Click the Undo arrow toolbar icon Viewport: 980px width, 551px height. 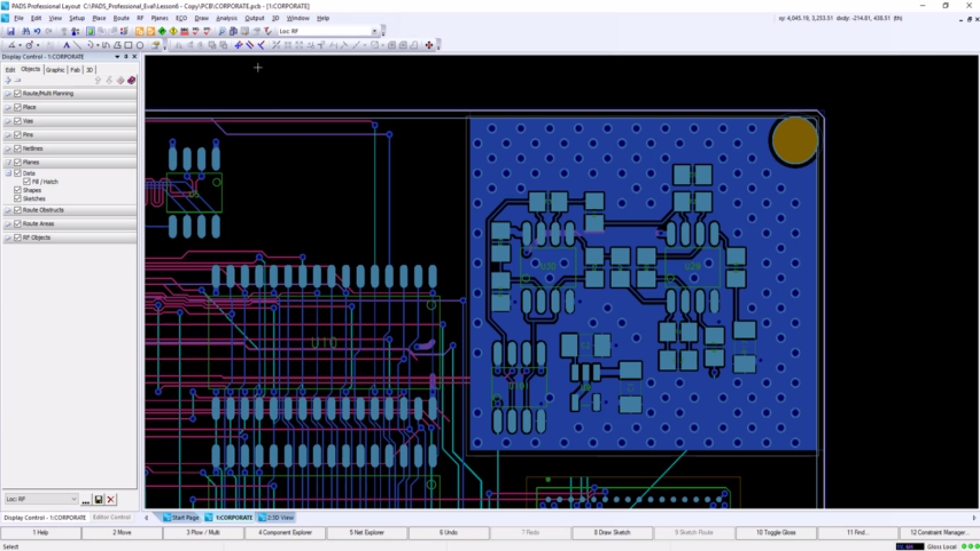[37, 32]
